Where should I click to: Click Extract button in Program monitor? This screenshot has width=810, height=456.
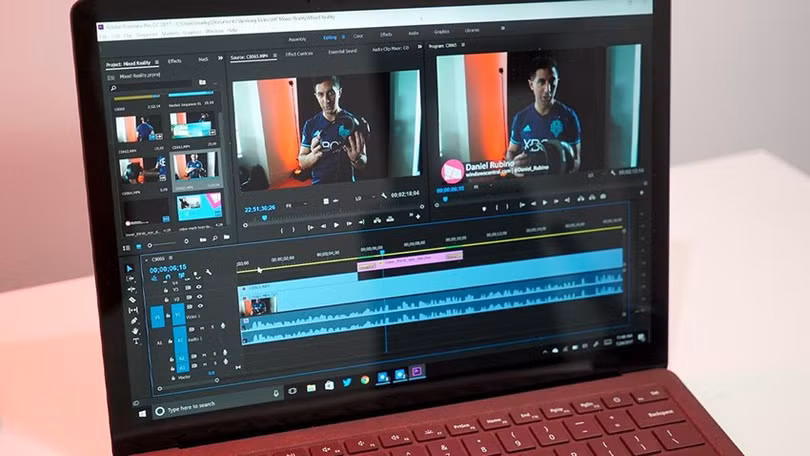pyautogui.click(x=592, y=197)
